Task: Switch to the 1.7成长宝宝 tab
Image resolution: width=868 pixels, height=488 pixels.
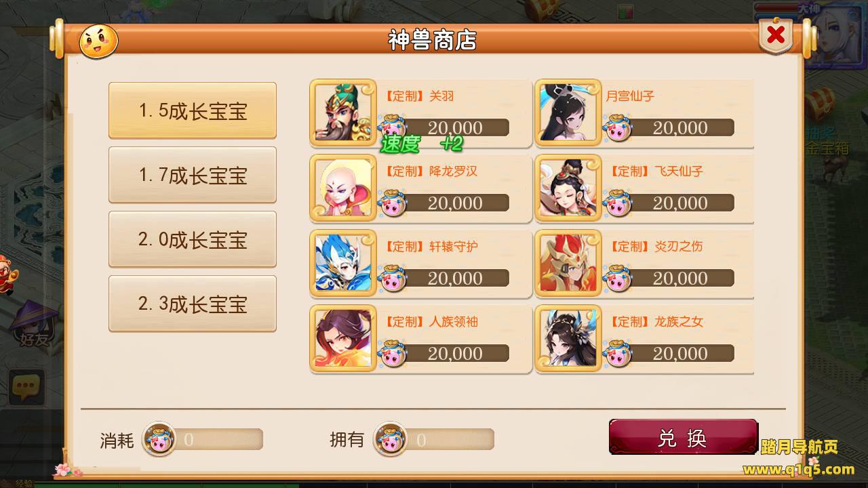Action: click(193, 175)
